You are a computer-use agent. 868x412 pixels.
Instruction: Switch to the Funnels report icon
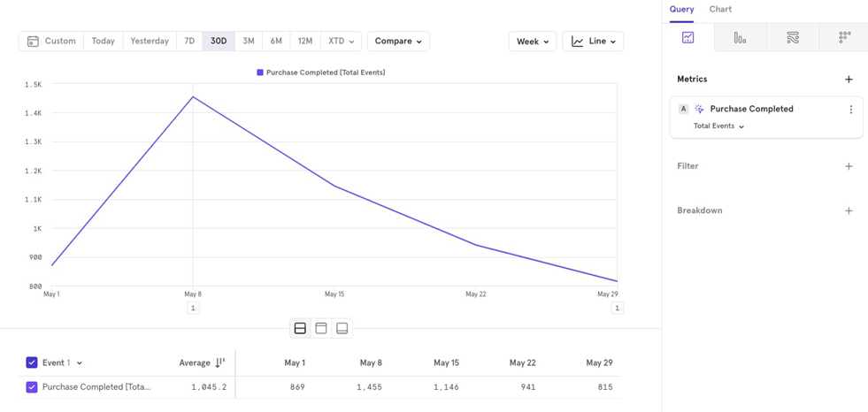point(740,38)
